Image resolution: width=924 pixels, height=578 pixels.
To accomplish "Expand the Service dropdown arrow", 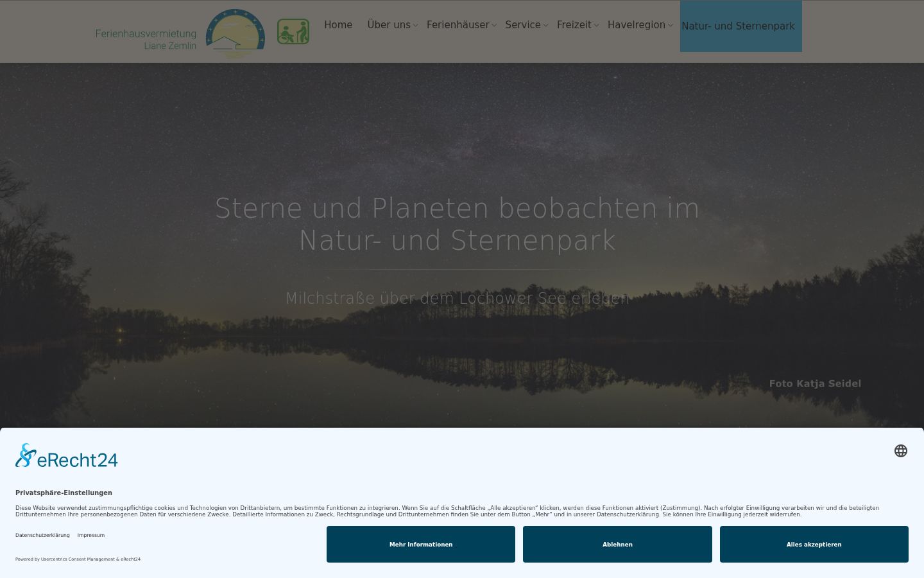I will point(545,26).
